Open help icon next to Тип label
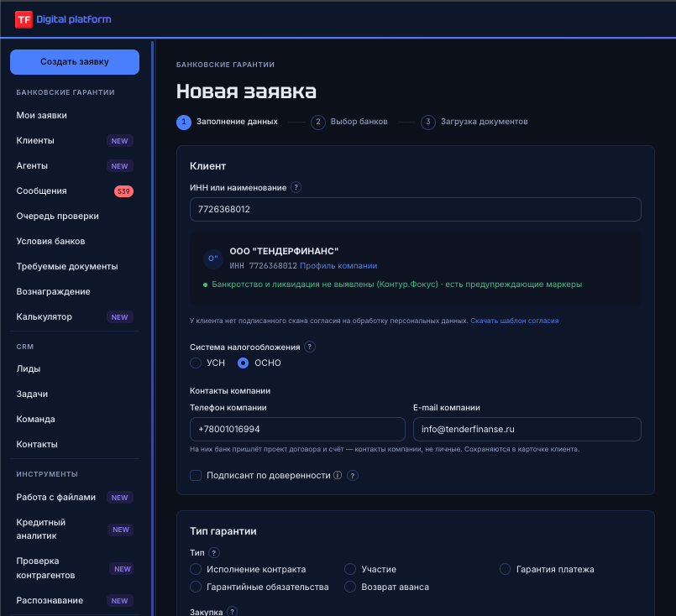Screen dimensions: 676x616 pyautogui.click(x=214, y=553)
